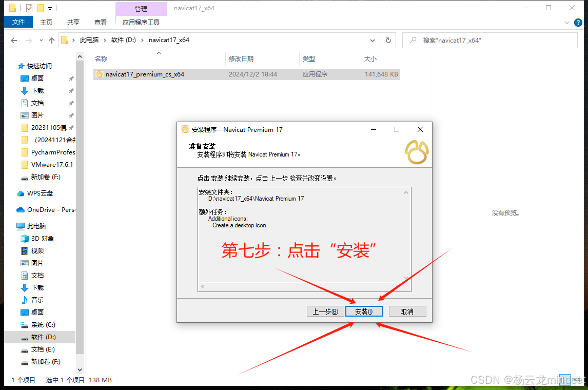Click the pin icon beside 下载
This screenshot has width=588, height=390.
click(x=71, y=91)
